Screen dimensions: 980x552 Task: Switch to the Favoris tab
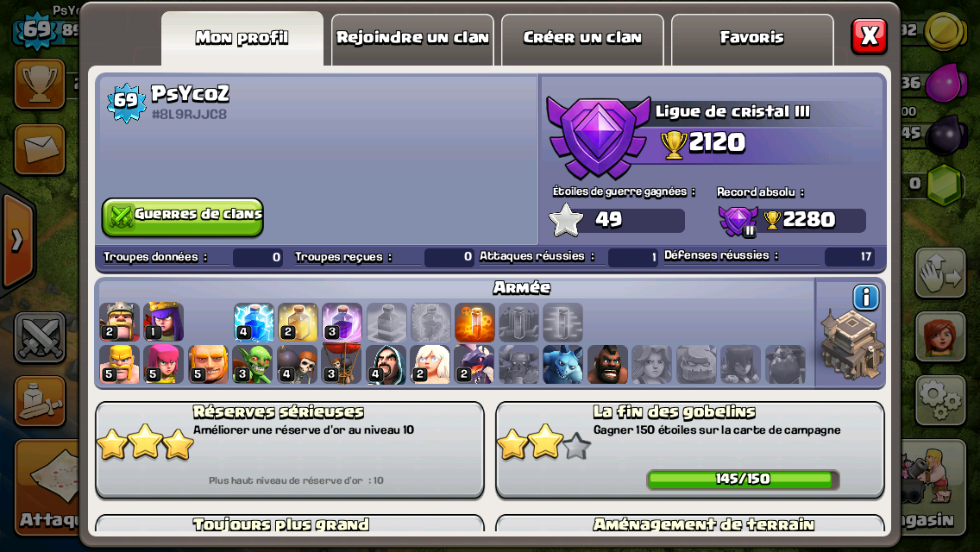point(752,38)
